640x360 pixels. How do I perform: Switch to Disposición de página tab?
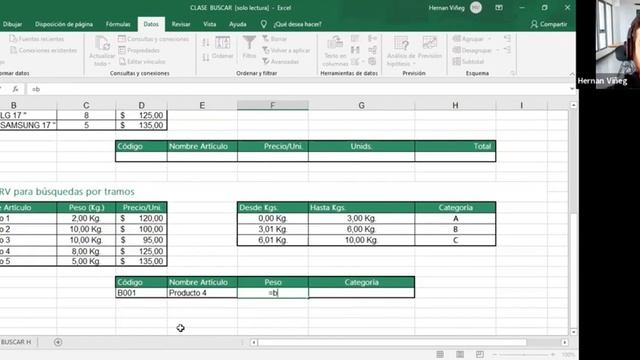[x=64, y=24]
